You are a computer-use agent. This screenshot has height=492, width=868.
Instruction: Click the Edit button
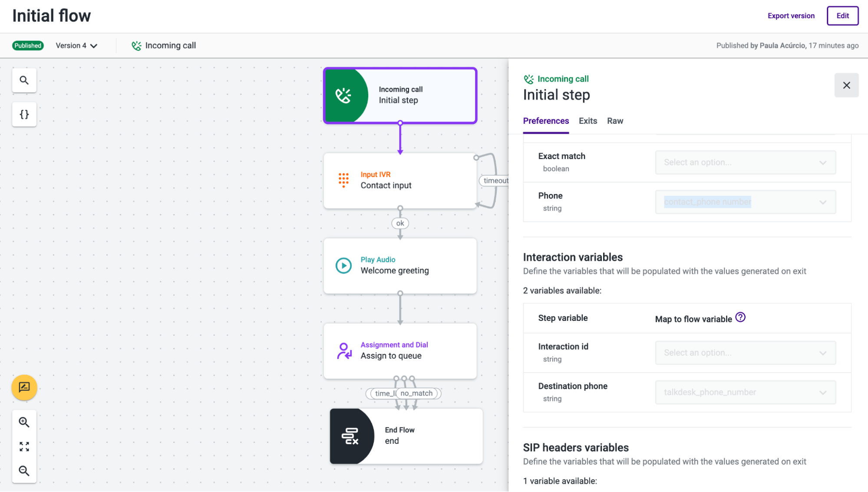pyautogui.click(x=842, y=16)
